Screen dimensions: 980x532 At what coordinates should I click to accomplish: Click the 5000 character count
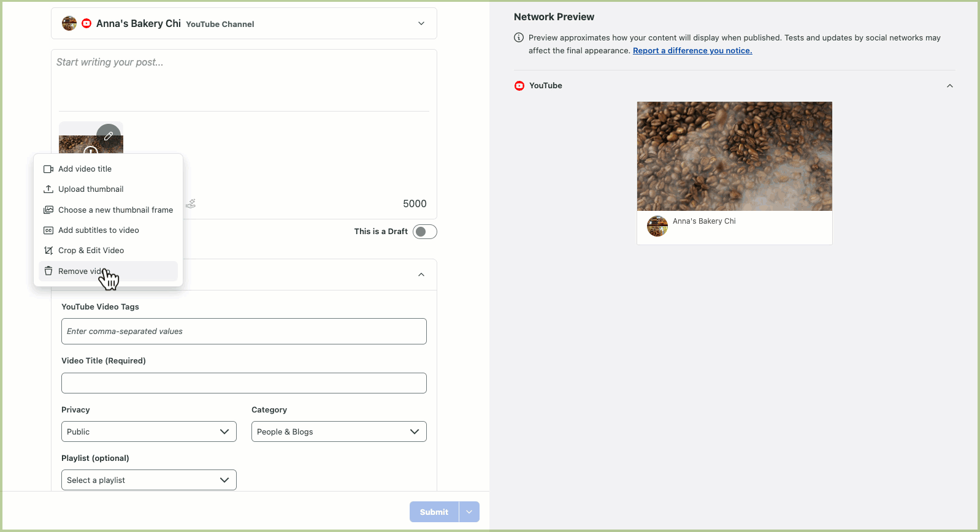tap(415, 203)
